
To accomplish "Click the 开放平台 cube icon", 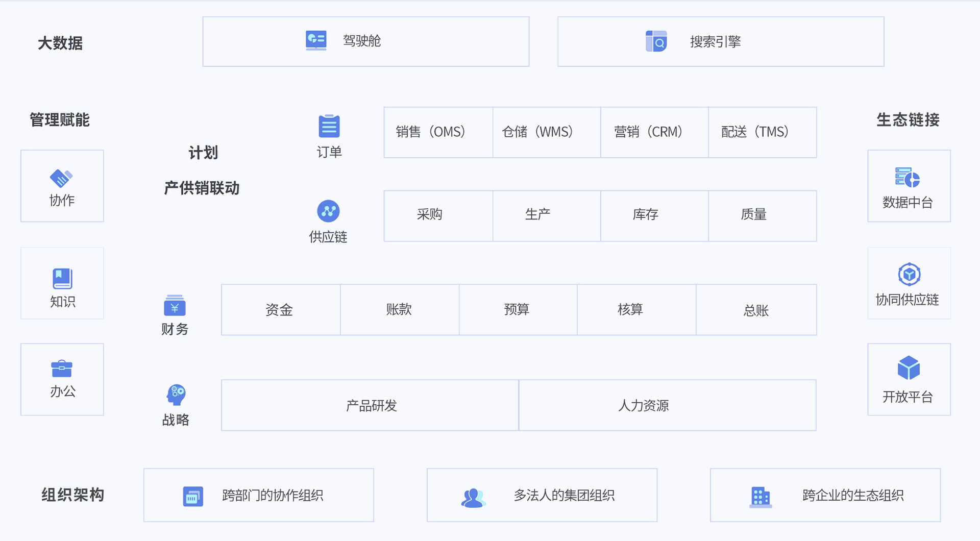I will tap(909, 368).
